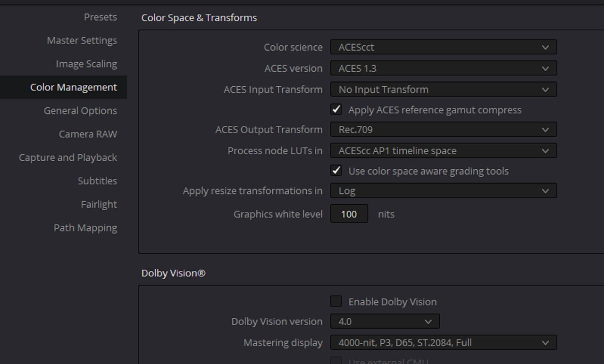Open General Options section
The width and height of the screenshot is (604, 364).
80,111
